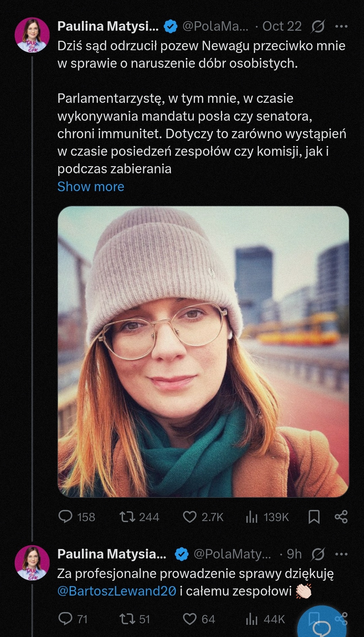Like the second tweet with 64 likes
The image size is (364, 637).
click(x=199, y=619)
